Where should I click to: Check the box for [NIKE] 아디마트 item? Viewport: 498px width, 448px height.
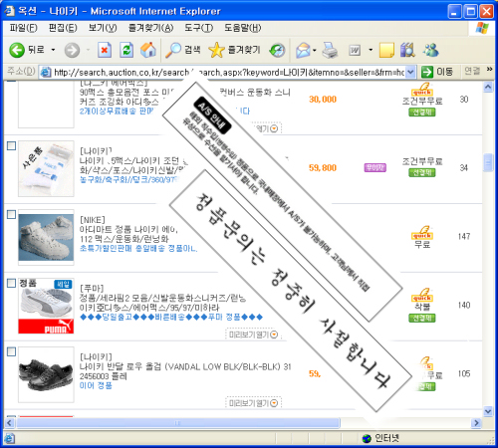11,214
